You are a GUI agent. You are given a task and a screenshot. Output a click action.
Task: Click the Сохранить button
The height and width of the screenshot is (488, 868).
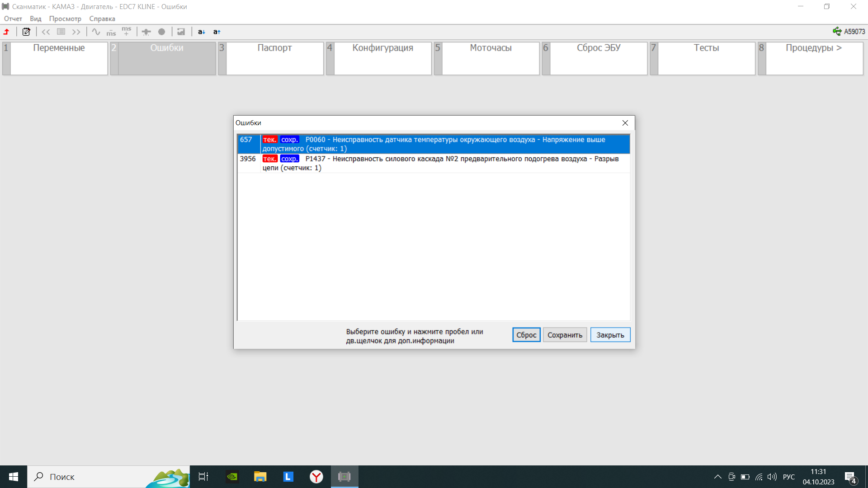[x=565, y=335]
